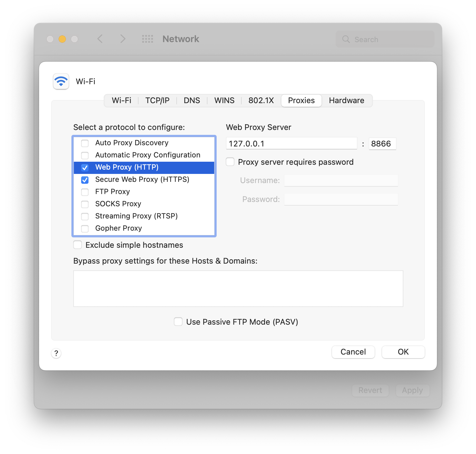The width and height of the screenshot is (476, 454).
Task: Select the Auto Proxy Discovery row label
Action: tap(132, 143)
